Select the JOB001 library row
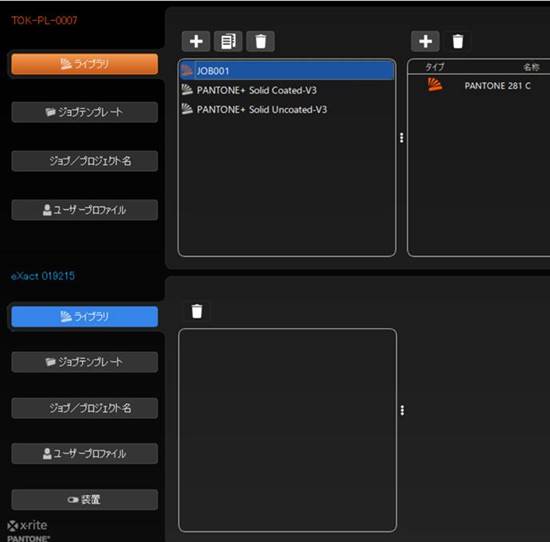 (x=287, y=71)
